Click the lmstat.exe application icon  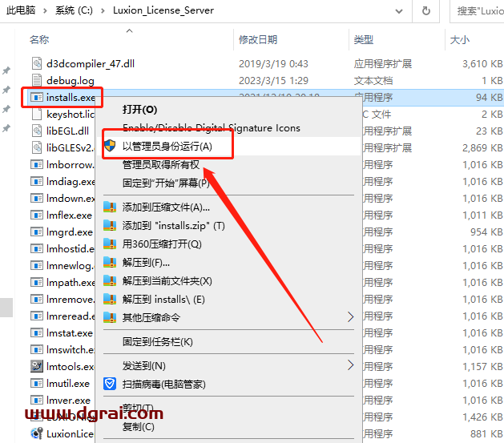37,332
